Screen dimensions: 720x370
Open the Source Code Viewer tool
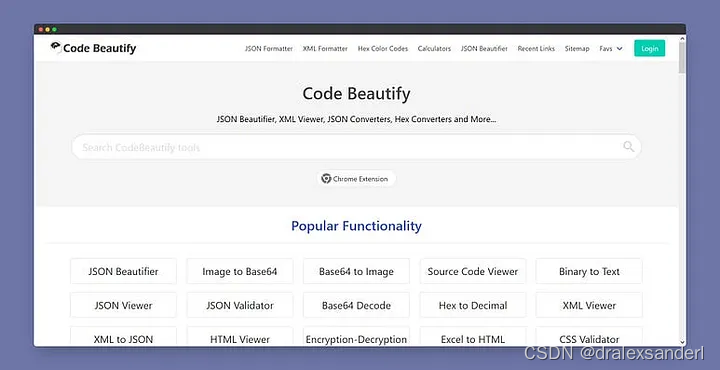(x=472, y=271)
